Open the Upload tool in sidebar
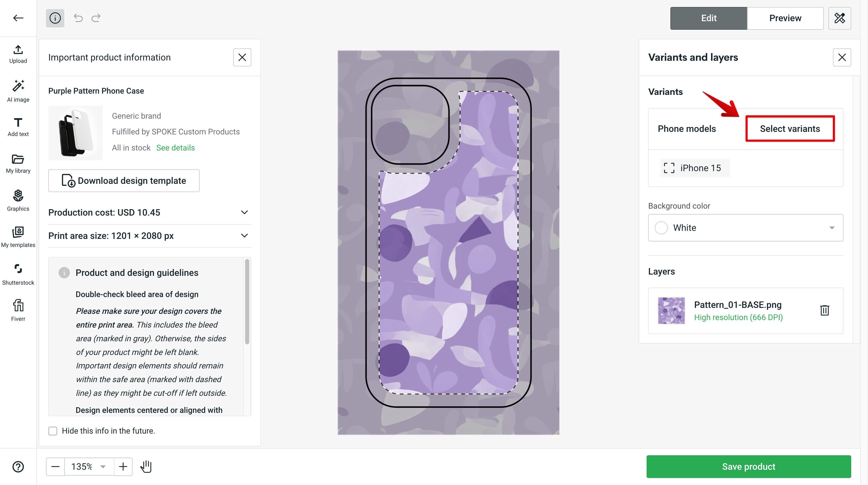This screenshot has height=485, width=868. pos(18,54)
